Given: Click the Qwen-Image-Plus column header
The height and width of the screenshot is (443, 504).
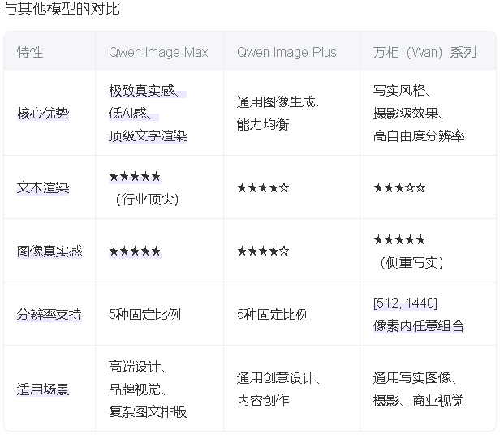Looking at the screenshot, I should pos(286,52).
